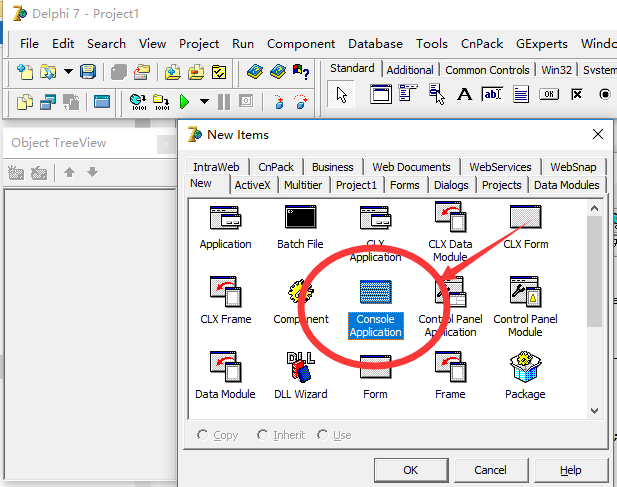Click the Cancel button
The width and height of the screenshot is (617, 487).
click(x=490, y=470)
